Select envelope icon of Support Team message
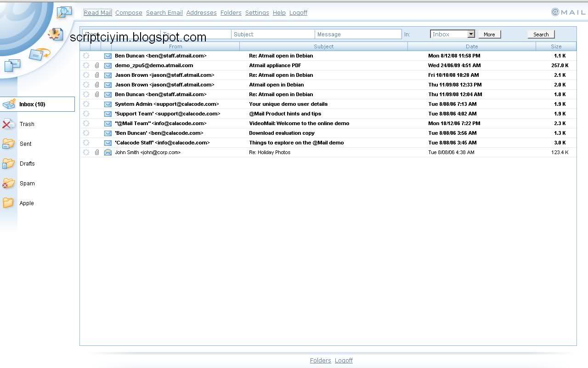The image size is (588, 368). coord(108,114)
